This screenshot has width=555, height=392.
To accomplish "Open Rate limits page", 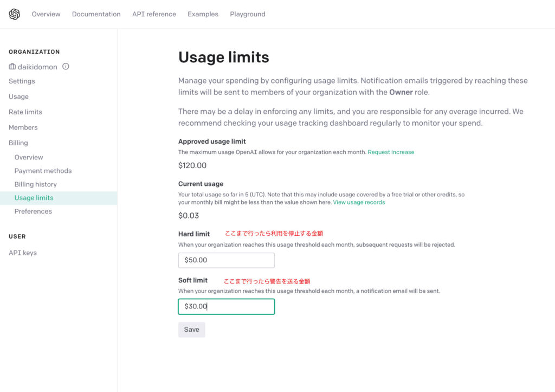I will click(x=25, y=112).
